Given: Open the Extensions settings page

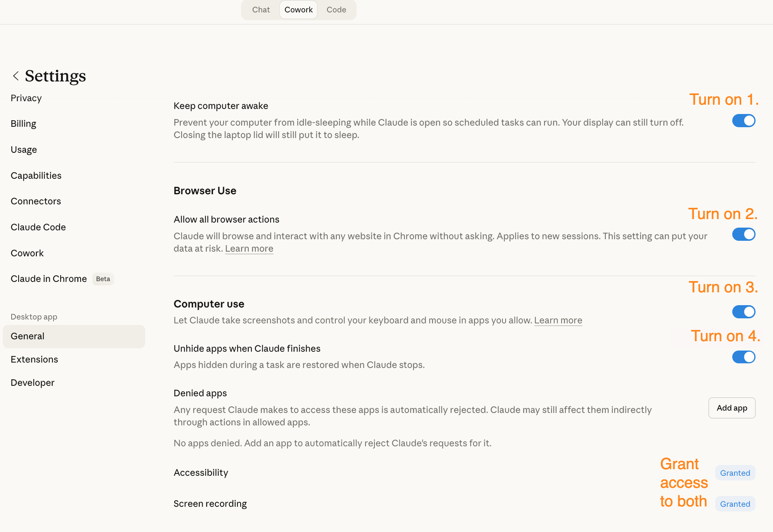Looking at the screenshot, I should (35, 359).
